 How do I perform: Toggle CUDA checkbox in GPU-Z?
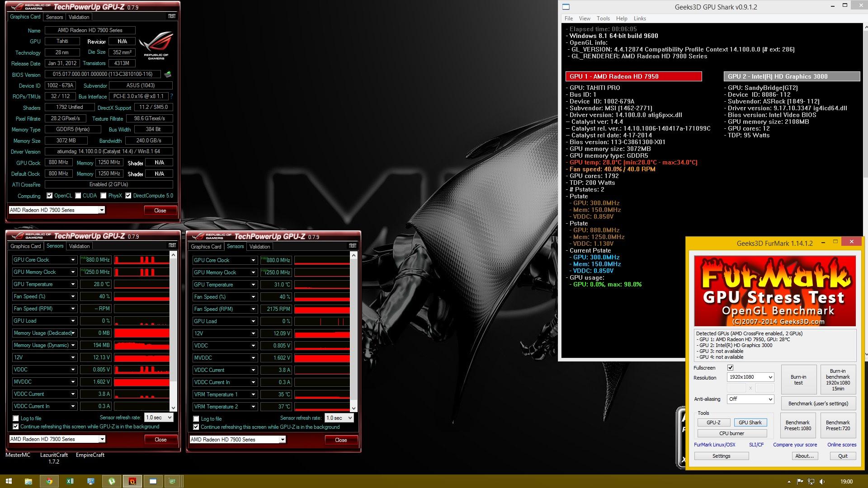pyautogui.click(x=78, y=196)
